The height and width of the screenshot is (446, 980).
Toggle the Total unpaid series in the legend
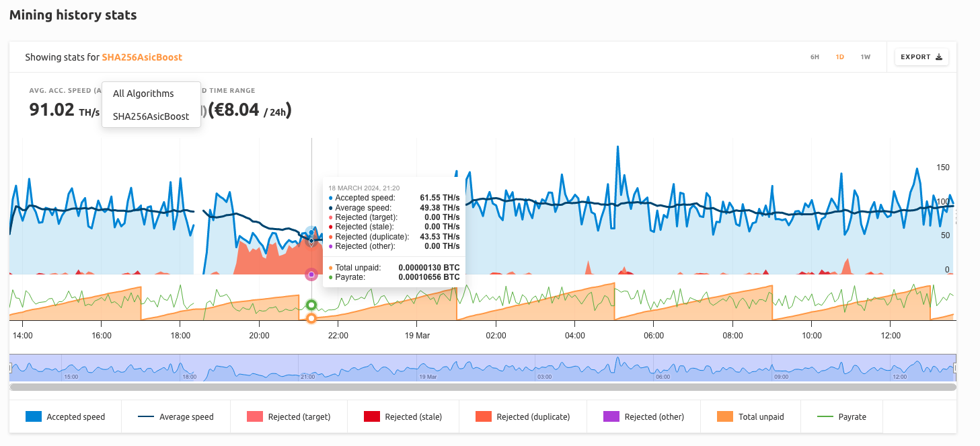751,416
